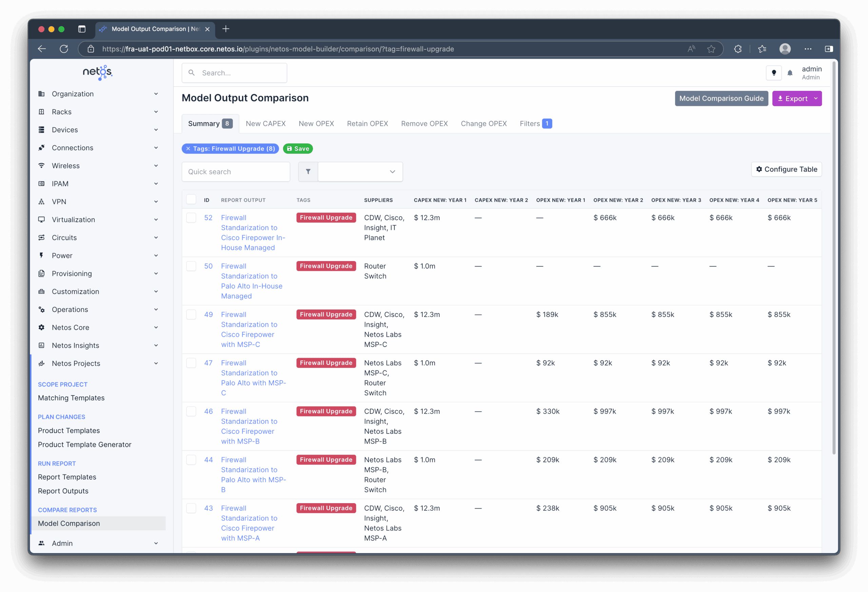Remove the Firewall Upgrade tag filter X
Viewport: 868px width, 592px height.
click(188, 149)
